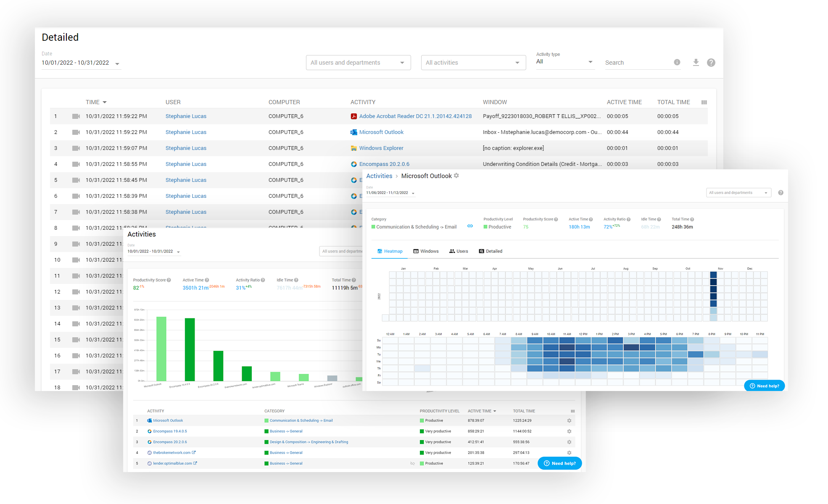The height and width of the screenshot is (504, 828).
Task: Switch to the Users tab
Action: point(459,251)
